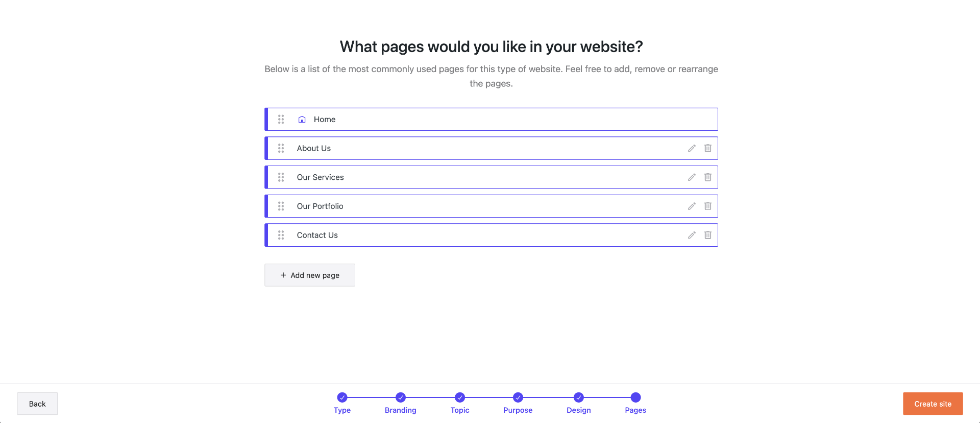Edit the About Us page name
980x423 pixels.
[x=692, y=148]
